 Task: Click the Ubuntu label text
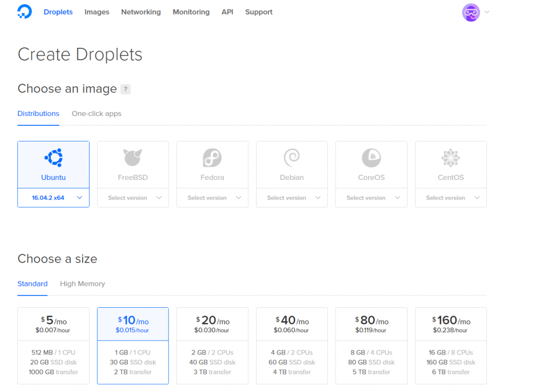(x=54, y=177)
